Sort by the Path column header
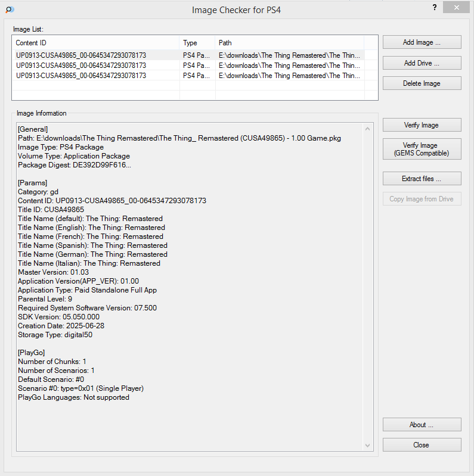The image size is (474, 476). pos(290,43)
